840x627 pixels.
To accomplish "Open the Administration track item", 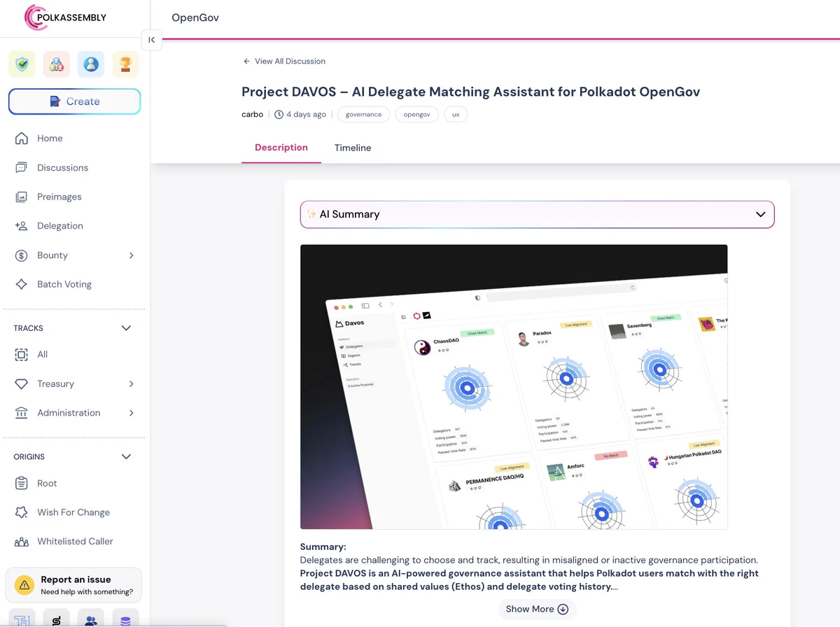I will tap(69, 413).
